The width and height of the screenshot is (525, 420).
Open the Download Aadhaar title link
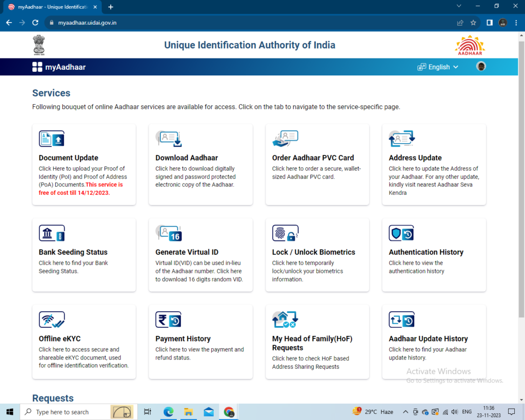point(187,158)
